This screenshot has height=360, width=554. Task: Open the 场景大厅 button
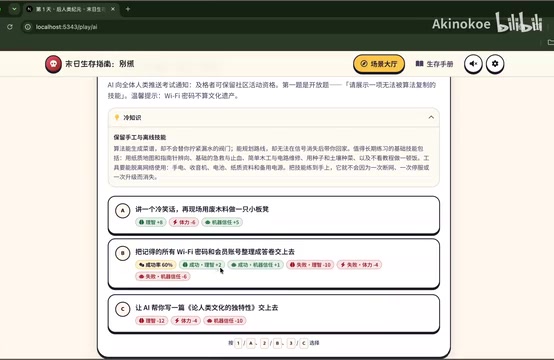coord(379,64)
